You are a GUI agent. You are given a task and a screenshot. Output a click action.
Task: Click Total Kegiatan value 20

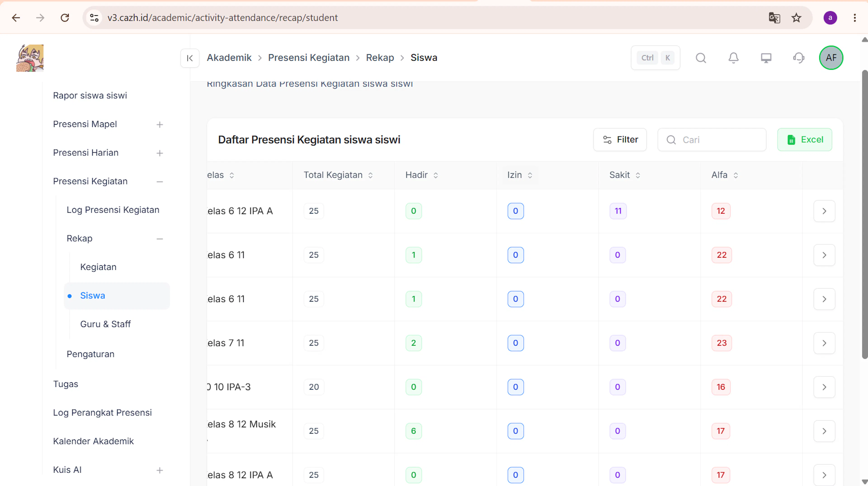[314, 387]
